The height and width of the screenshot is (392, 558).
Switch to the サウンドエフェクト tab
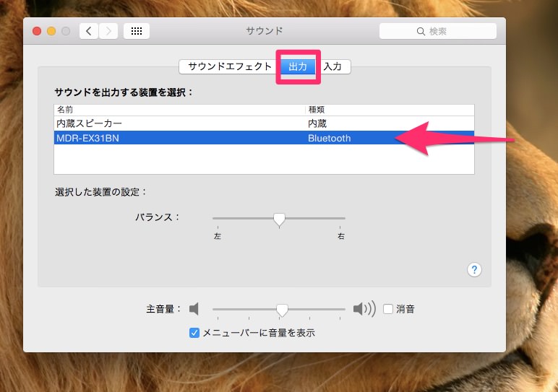(230, 66)
